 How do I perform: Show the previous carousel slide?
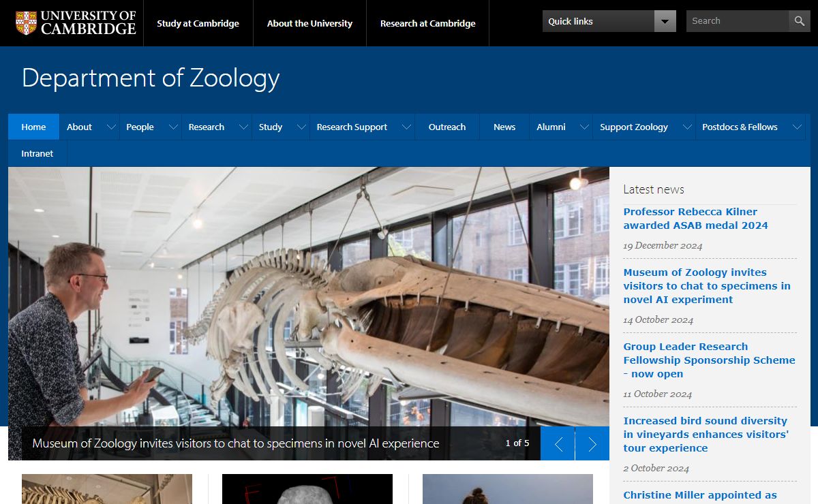click(x=558, y=444)
